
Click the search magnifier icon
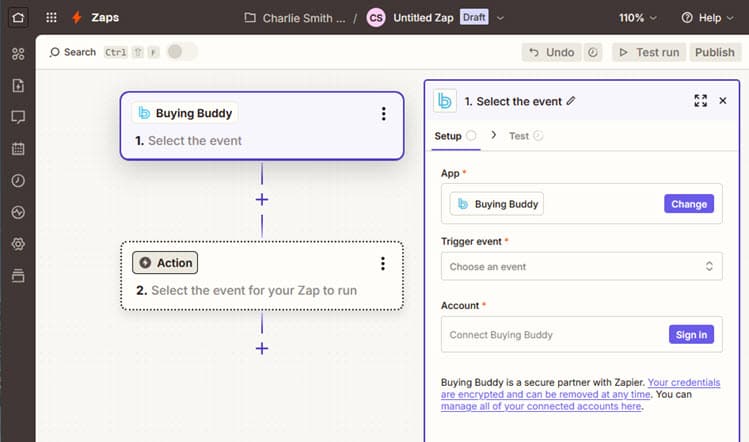(x=54, y=52)
